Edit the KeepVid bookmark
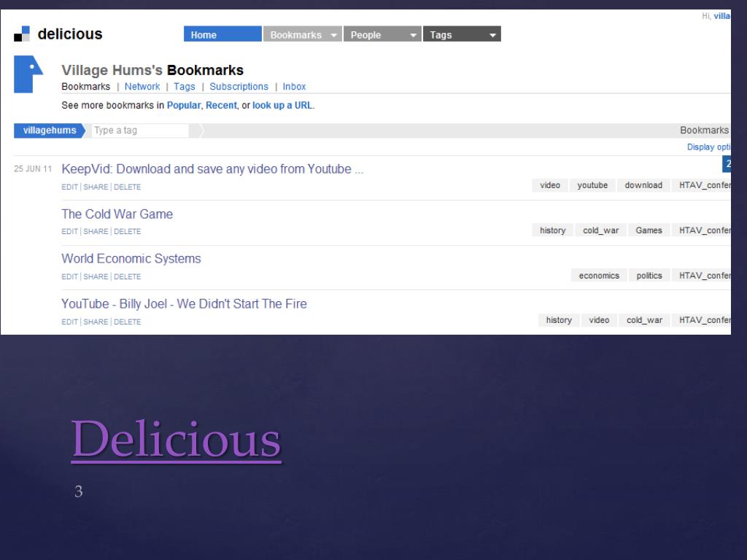The image size is (747, 560). [x=69, y=187]
